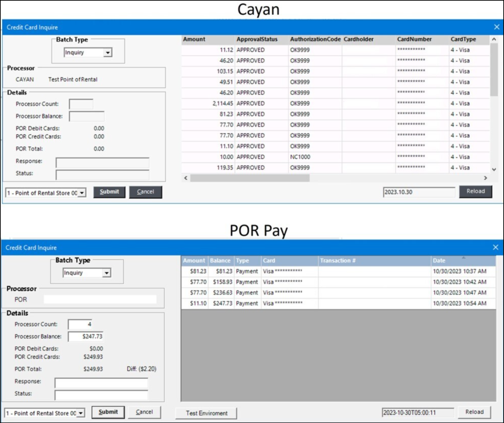504x423 pixels.
Task: Close the POR Pay Credit Card Inquire window
Action: (495, 247)
